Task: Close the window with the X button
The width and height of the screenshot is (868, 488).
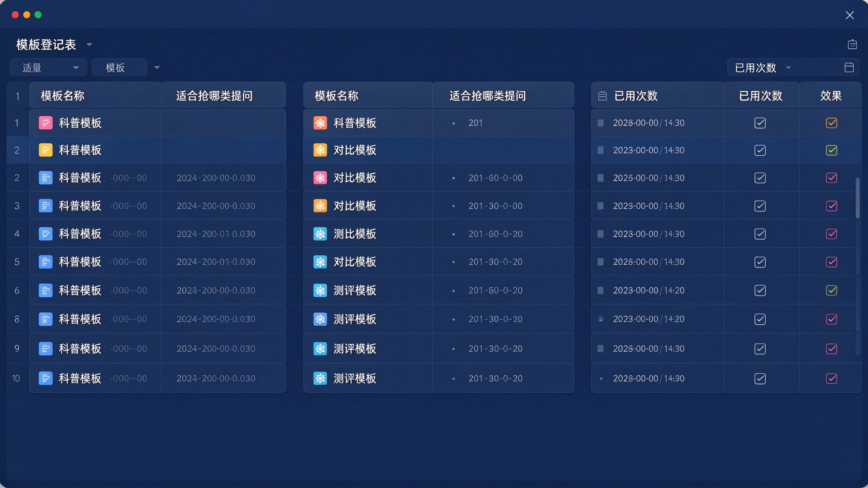Action: click(850, 15)
